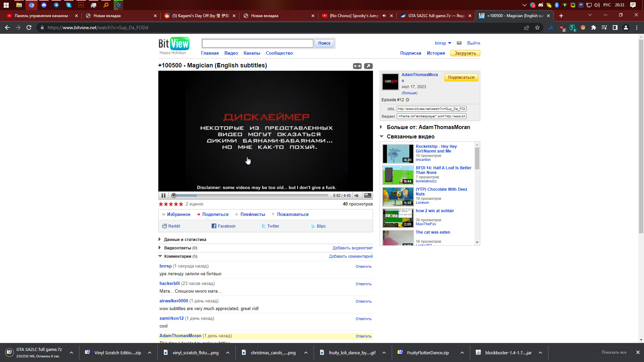
Task: Rate the video five stars
Action: 181,204
